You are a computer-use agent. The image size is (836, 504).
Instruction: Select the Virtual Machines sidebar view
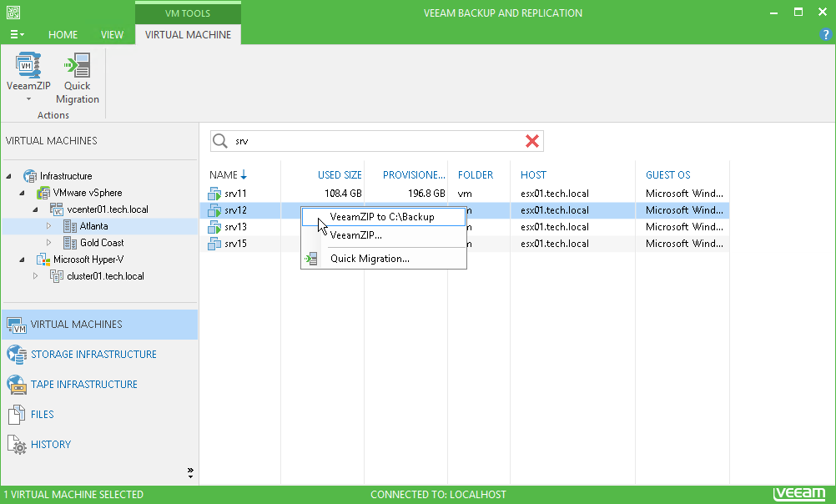click(75, 325)
